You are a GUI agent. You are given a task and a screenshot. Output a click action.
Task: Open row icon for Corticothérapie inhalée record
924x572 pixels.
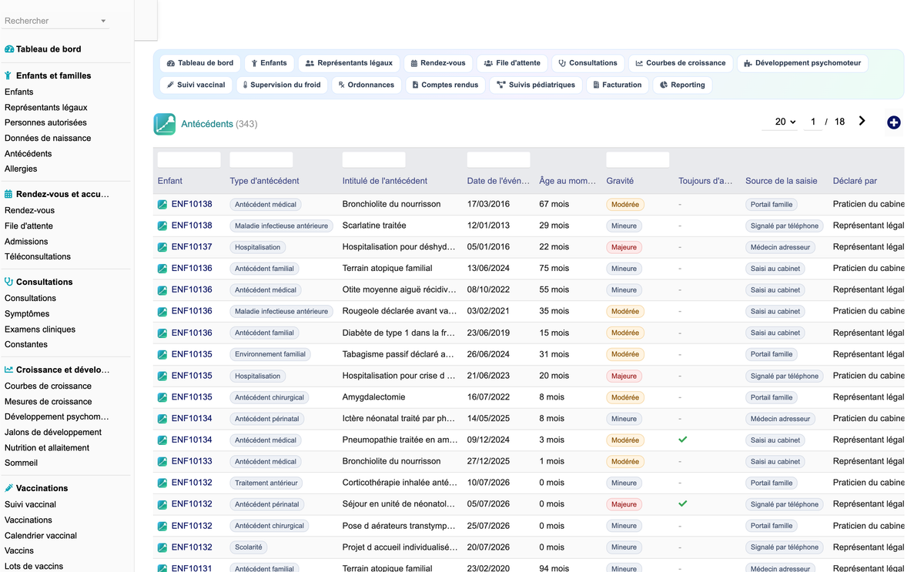coord(162,483)
